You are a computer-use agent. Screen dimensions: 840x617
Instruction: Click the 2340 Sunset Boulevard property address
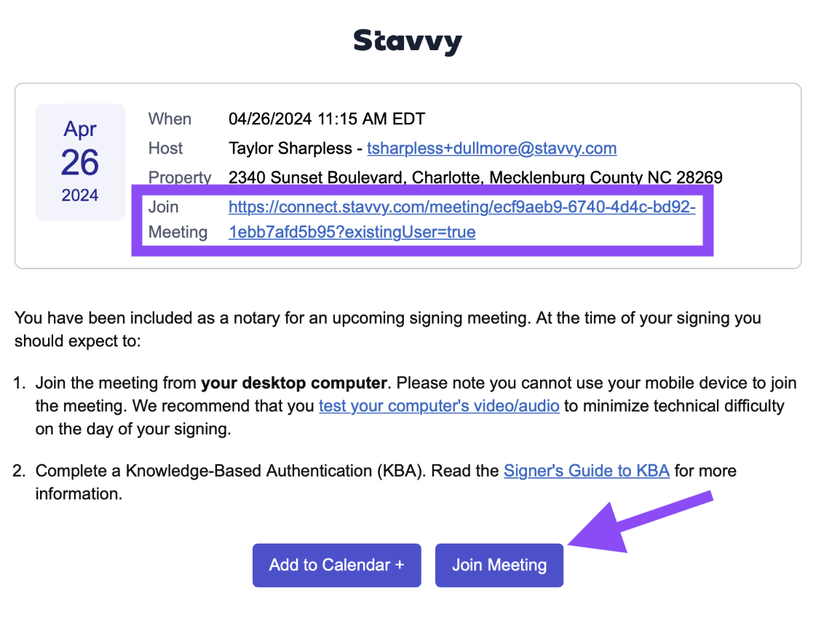pos(475,177)
